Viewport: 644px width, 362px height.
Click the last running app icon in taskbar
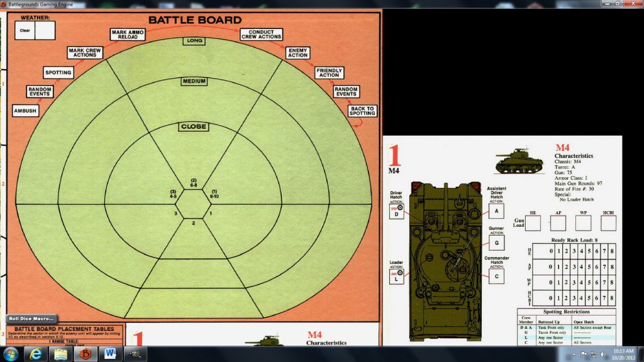[135, 354]
